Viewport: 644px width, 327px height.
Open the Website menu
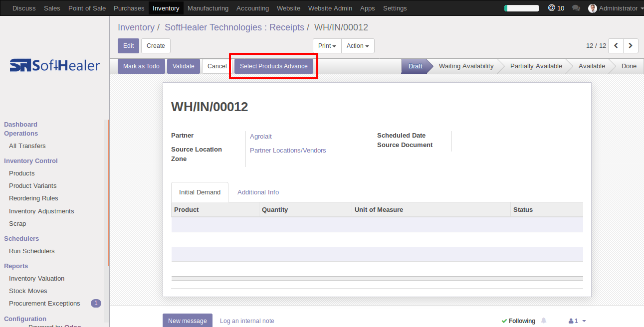pyautogui.click(x=288, y=8)
